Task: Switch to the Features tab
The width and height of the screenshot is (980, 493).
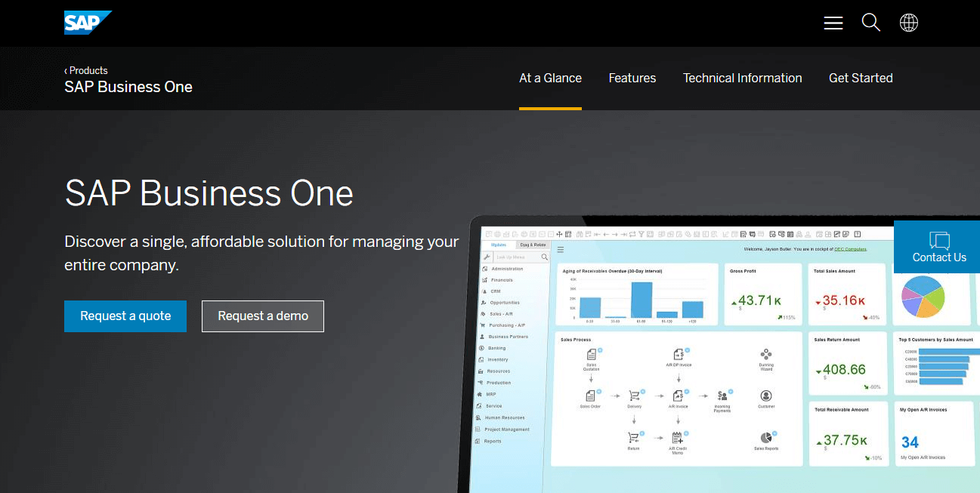Action: tap(632, 79)
